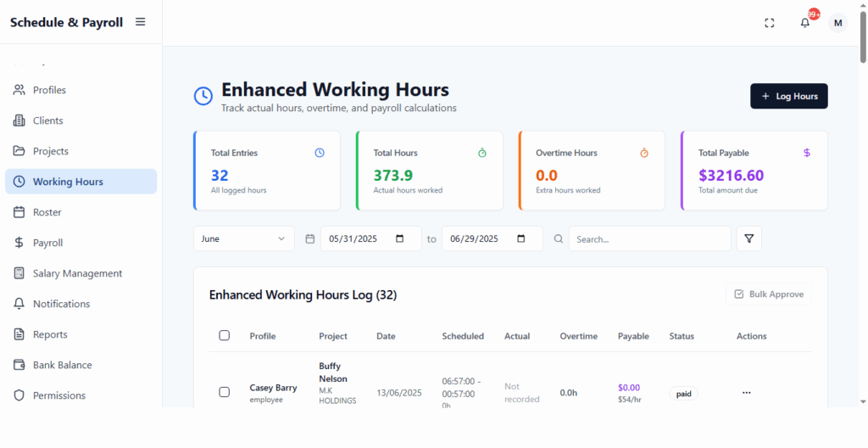Screen dimensions: 868x448
Task: Click the Bulk Approve button
Action: click(768, 294)
